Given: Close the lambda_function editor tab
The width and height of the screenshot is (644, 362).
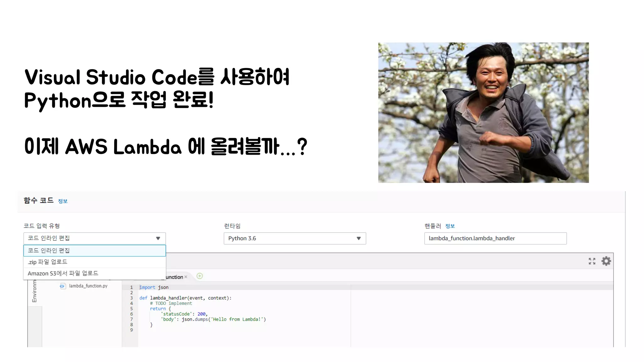Looking at the screenshot, I should click(186, 277).
